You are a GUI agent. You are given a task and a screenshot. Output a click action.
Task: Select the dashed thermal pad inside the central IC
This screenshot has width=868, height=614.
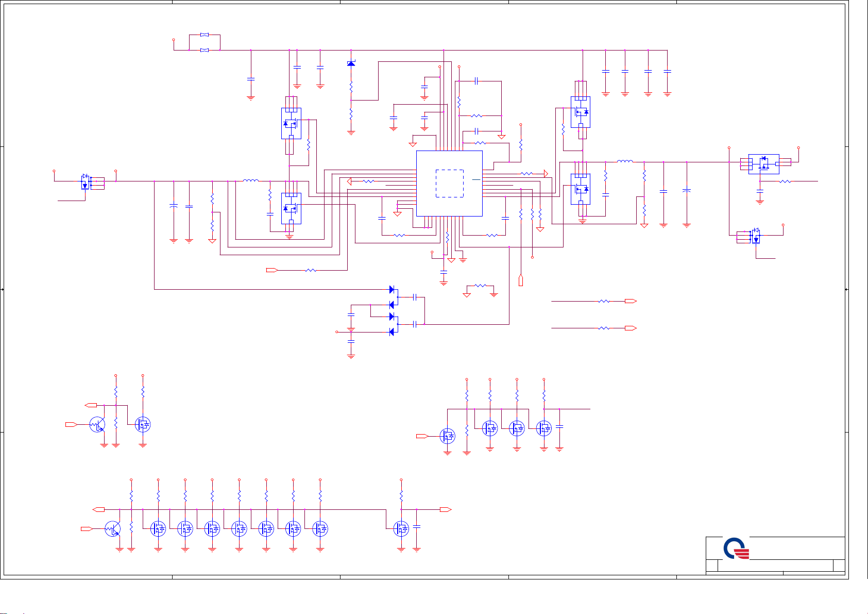click(449, 183)
